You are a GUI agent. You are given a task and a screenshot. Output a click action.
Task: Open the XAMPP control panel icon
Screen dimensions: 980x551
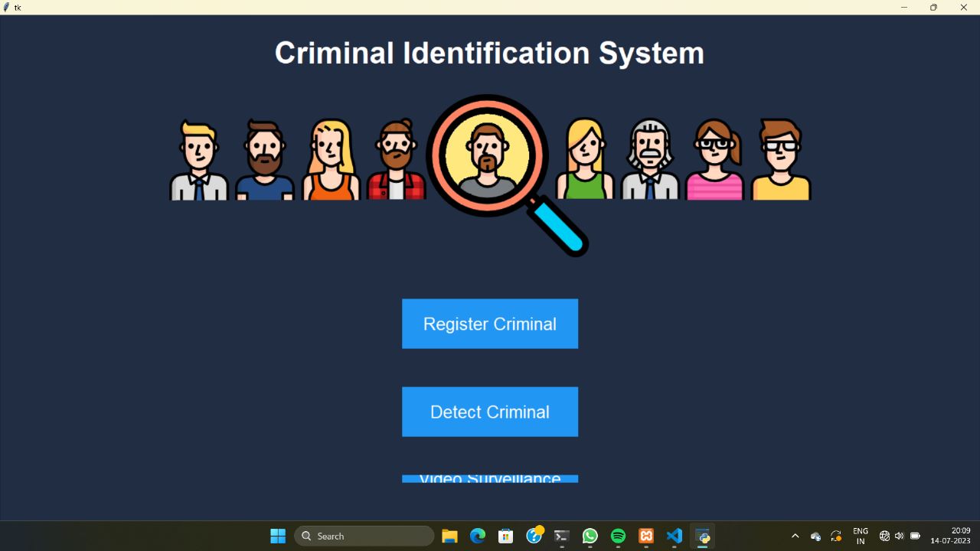pos(646,536)
